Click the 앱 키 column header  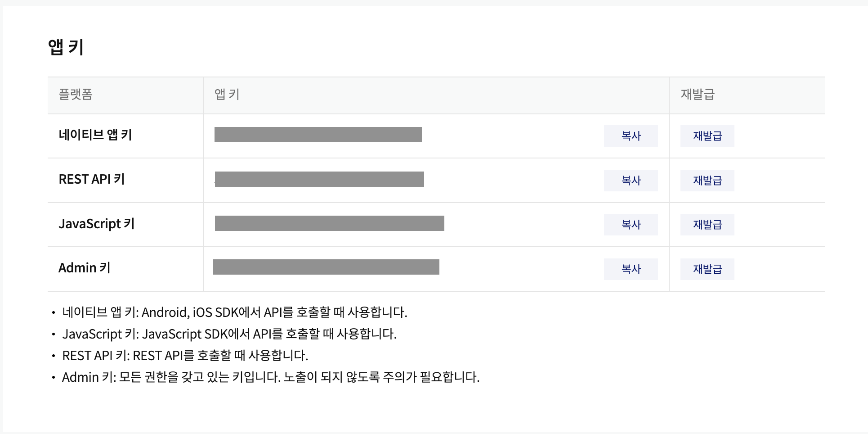click(x=227, y=95)
